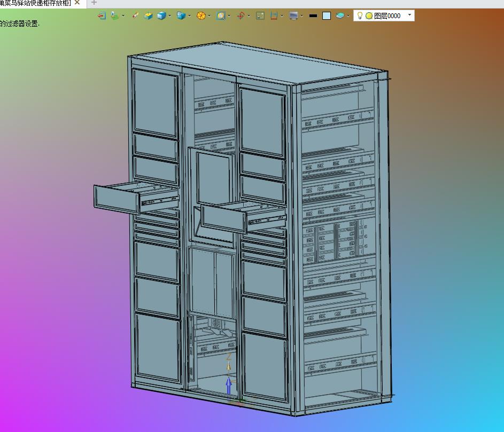The height and width of the screenshot is (432, 504).
Task: Click the light blue color swatch
Action: point(327,15)
